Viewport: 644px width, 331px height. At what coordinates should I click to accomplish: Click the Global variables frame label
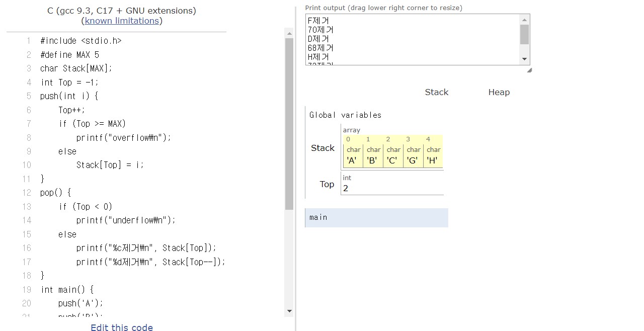pos(345,115)
